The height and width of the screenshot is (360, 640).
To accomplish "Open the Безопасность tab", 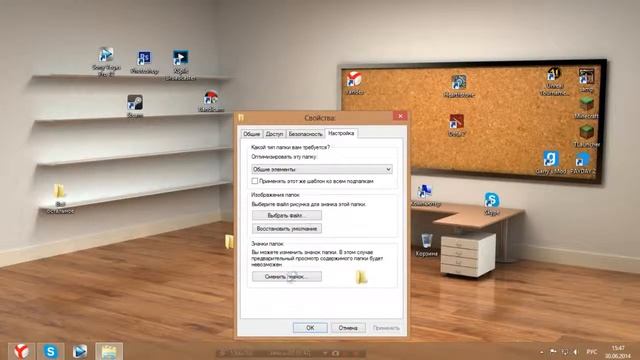I will click(x=305, y=134).
